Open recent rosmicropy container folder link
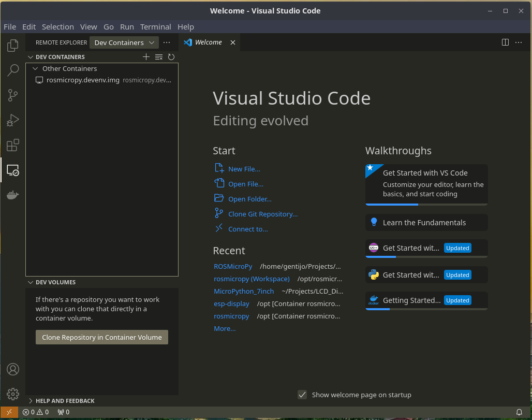 click(x=231, y=316)
